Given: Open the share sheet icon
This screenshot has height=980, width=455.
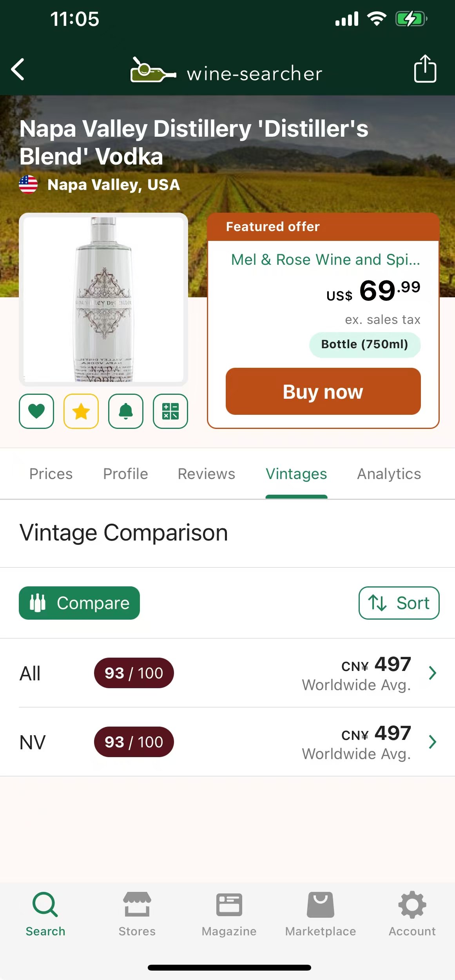Looking at the screenshot, I should (425, 69).
